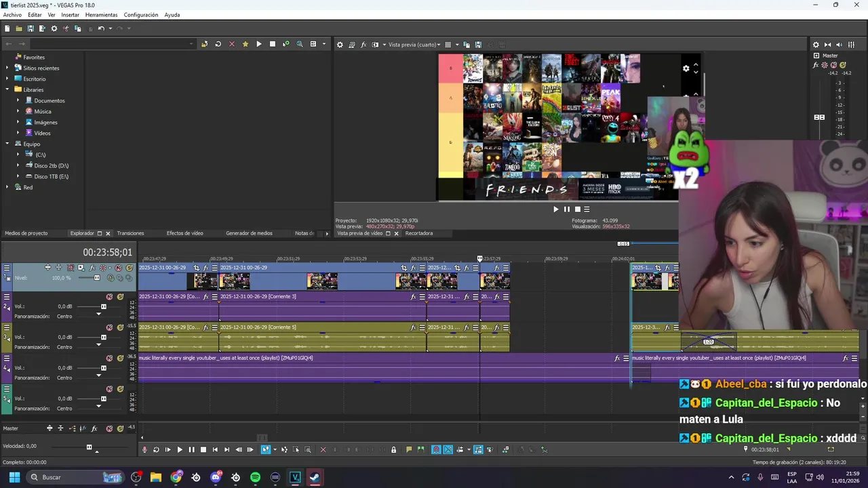
Task: Open Master bus settings gear icon
Action: click(816, 45)
